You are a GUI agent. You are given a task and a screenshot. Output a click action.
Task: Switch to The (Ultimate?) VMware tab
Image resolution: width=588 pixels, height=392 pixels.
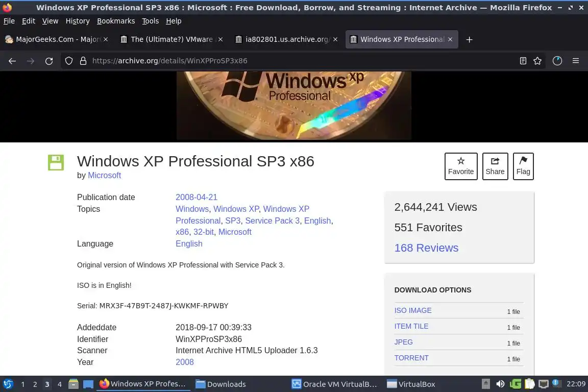[x=171, y=39]
